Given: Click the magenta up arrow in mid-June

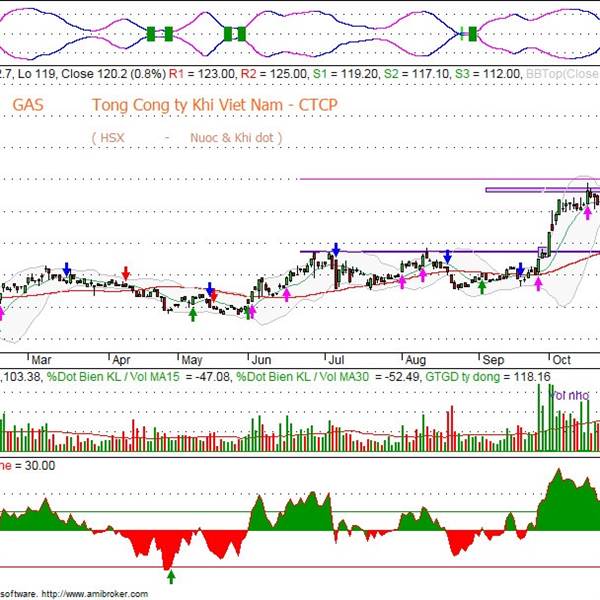Looking at the screenshot, I should pos(287,295).
